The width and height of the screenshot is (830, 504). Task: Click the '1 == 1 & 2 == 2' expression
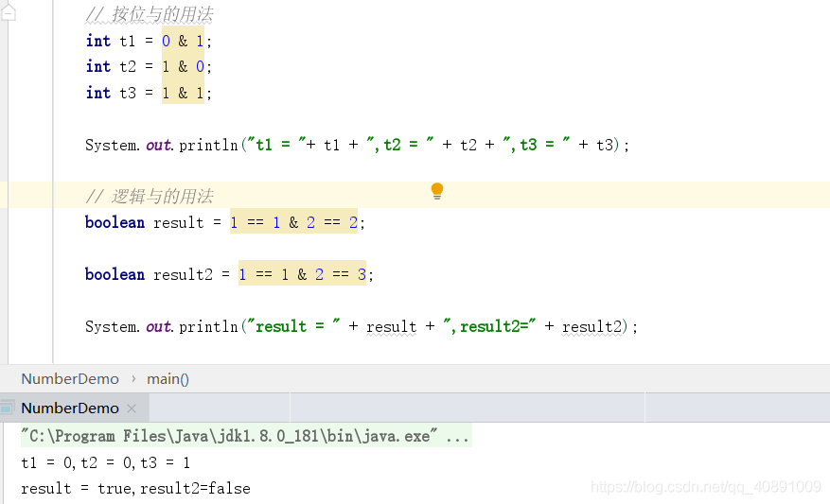pos(293,222)
